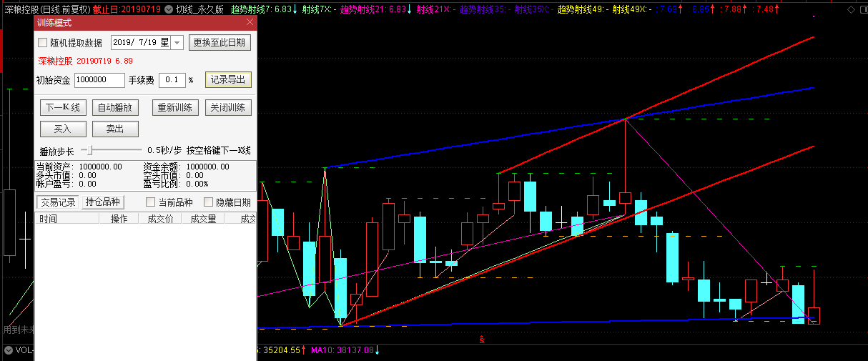Switch to 持仓品种 tab
The height and width of the screenshot is (361, 868).
tap(103, 202)
